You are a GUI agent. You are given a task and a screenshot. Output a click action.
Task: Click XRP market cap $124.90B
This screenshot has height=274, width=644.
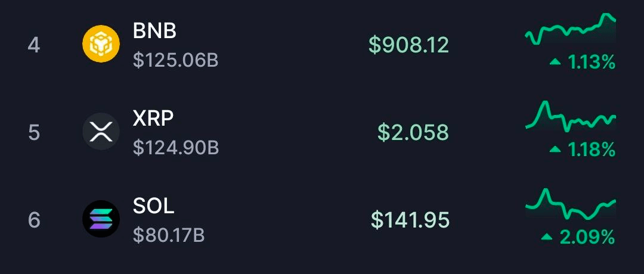[x=176, y=147]
